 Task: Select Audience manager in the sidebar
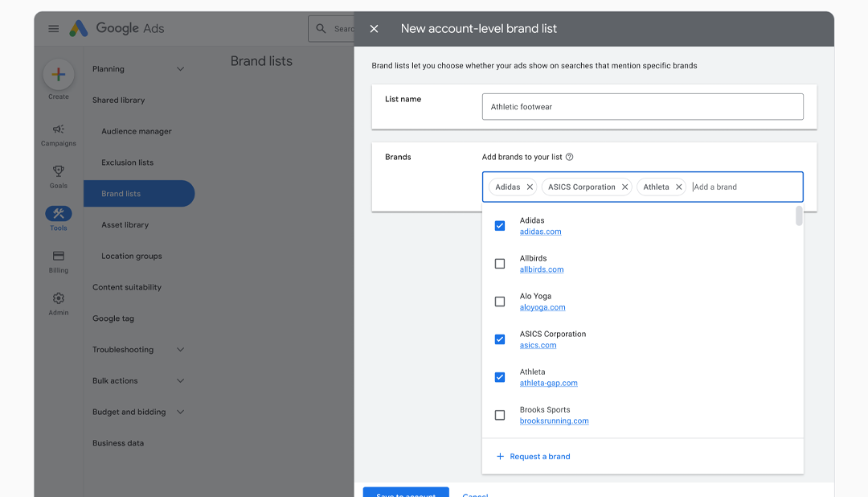pyautogui.click(x=138, y=131)
